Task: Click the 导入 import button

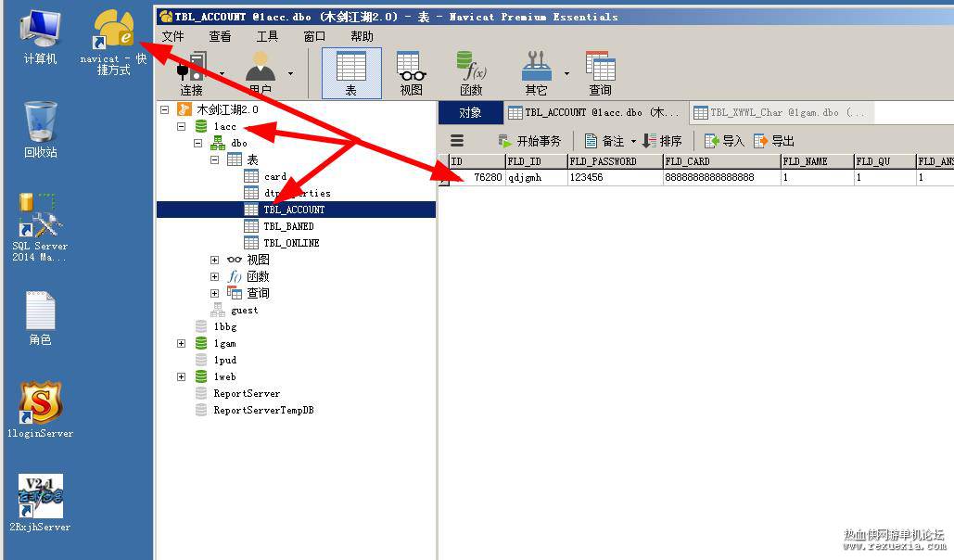Action: click(x=724, y=141)
